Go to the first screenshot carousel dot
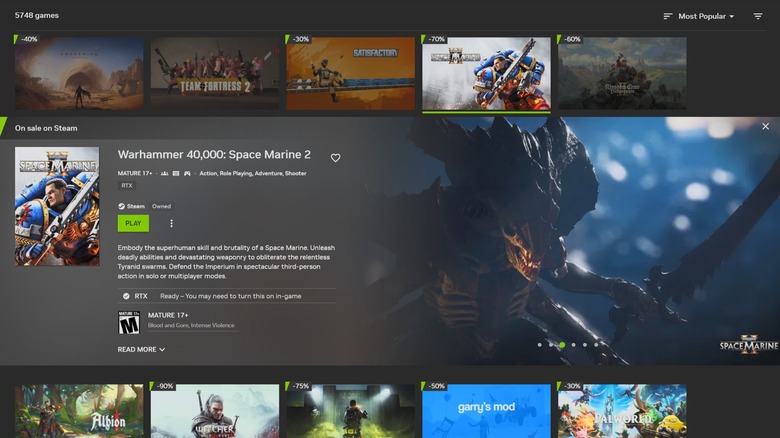 click(x=539, y=344)
